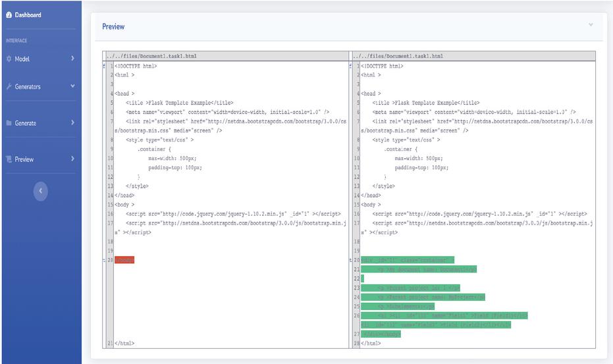
Task: Click the Preview card heading
Action: [x=113, y=27]
